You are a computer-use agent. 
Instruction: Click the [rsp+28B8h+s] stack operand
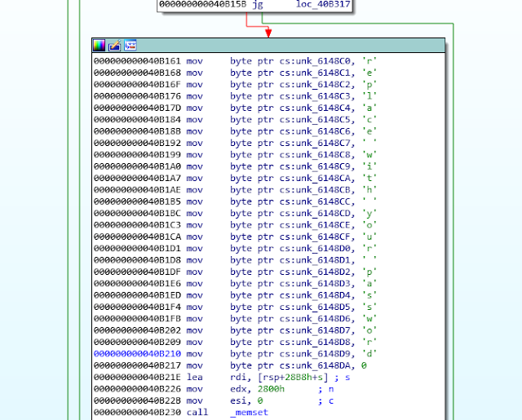(x=293, y=377)
